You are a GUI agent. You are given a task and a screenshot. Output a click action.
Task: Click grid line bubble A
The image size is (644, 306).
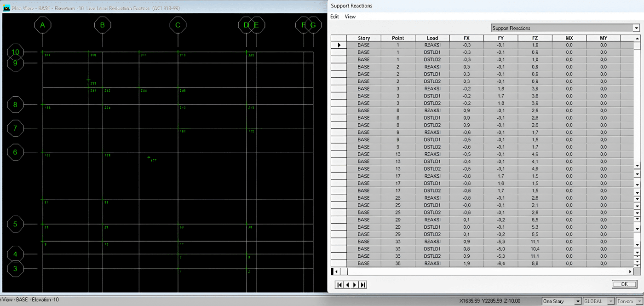(42, 25)
